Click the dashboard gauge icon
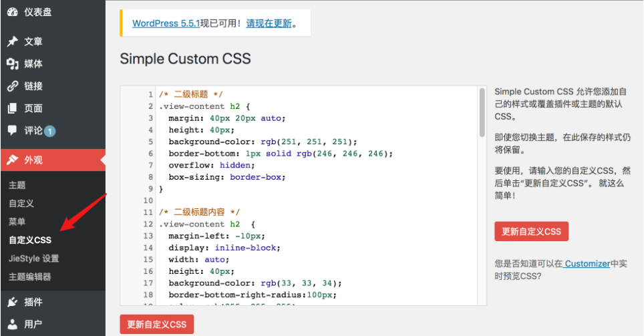Screen dimensions: 644x336 click(12, 12)
